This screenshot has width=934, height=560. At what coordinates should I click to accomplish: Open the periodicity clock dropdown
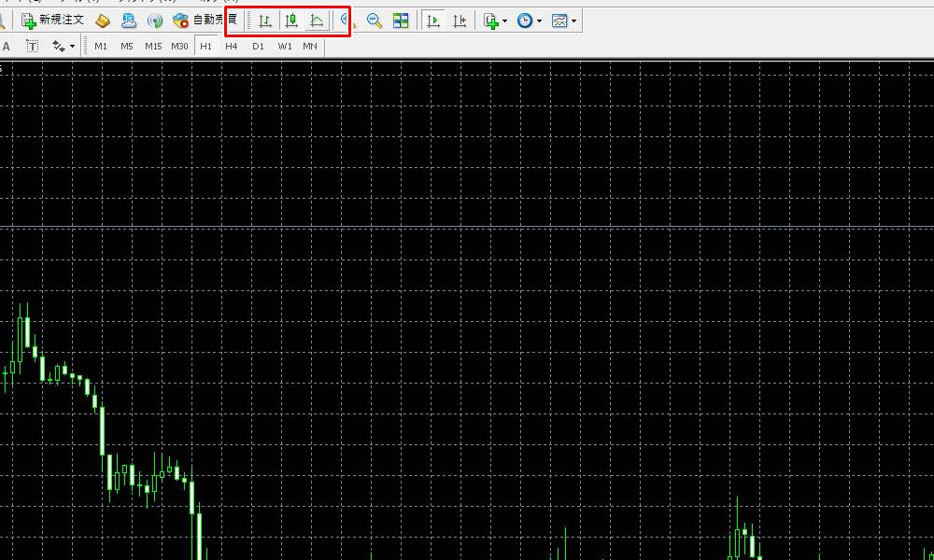tap(529, 21)
